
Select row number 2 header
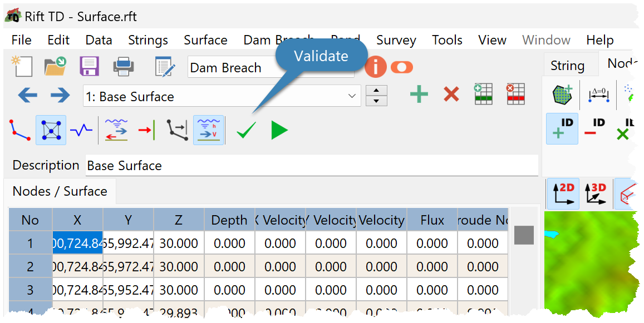click(31, 266)
